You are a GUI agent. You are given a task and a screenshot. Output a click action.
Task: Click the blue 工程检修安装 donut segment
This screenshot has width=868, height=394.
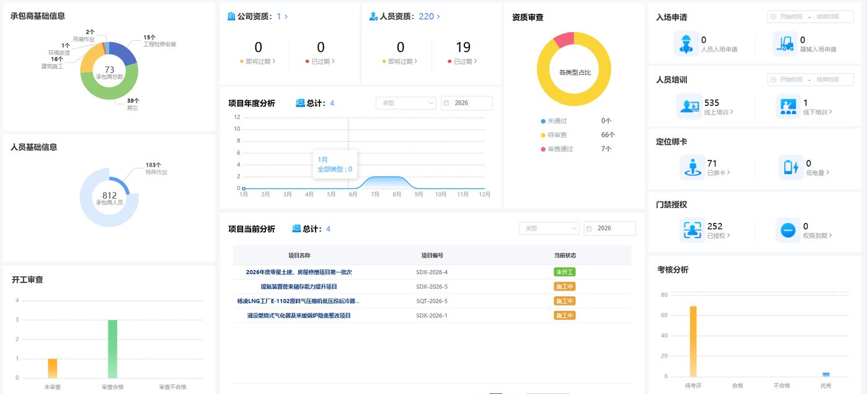click(124, 53)
